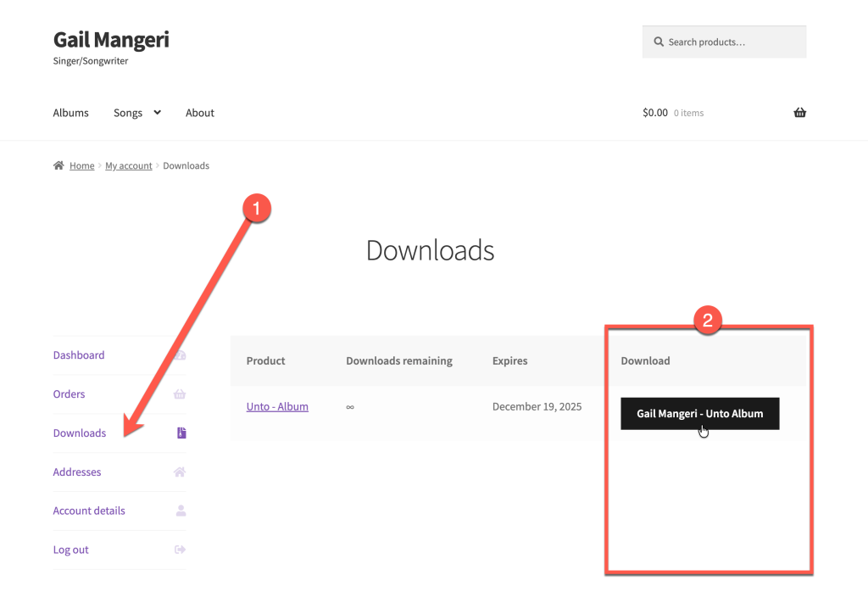The image size is (868, 603).
Task: Open the Songs navigation item
Action: point(128,113)
